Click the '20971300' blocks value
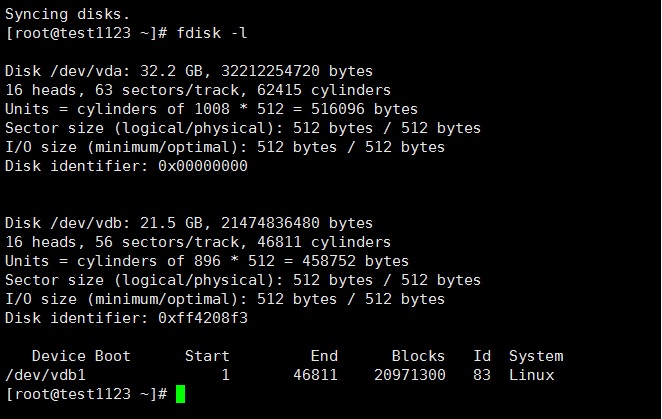The image size is (662, 419). [x=410, y=375]
